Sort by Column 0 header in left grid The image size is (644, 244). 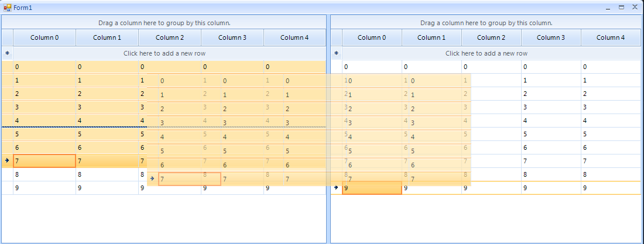coord(44,37)
